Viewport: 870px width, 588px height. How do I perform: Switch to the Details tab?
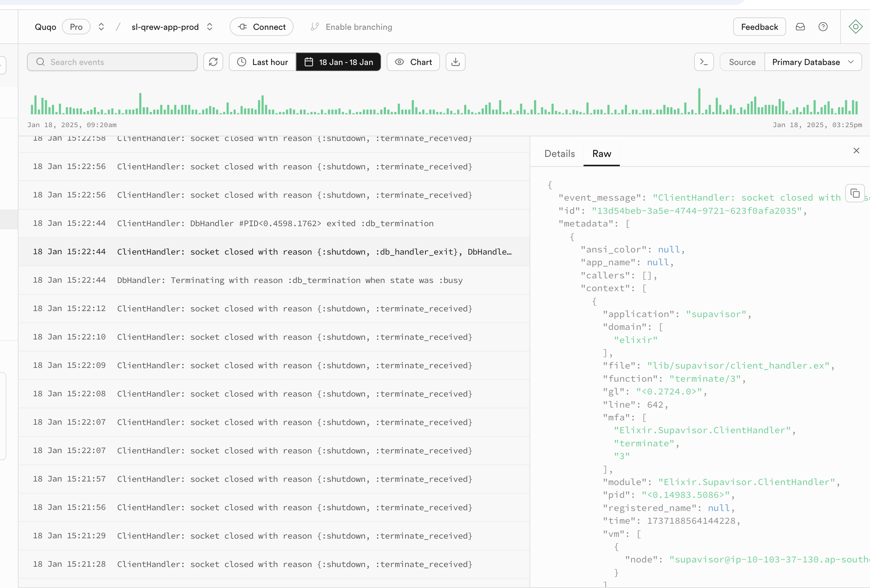559,153
